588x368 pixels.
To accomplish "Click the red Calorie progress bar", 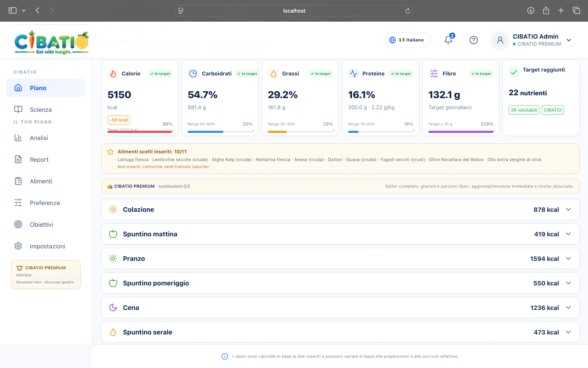I will coord(140,132).
